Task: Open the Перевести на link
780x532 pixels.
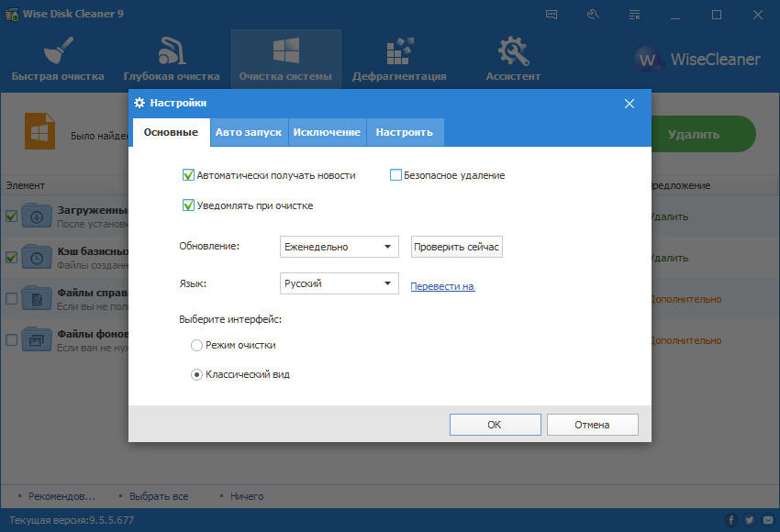Action: [x=442, y=286]
